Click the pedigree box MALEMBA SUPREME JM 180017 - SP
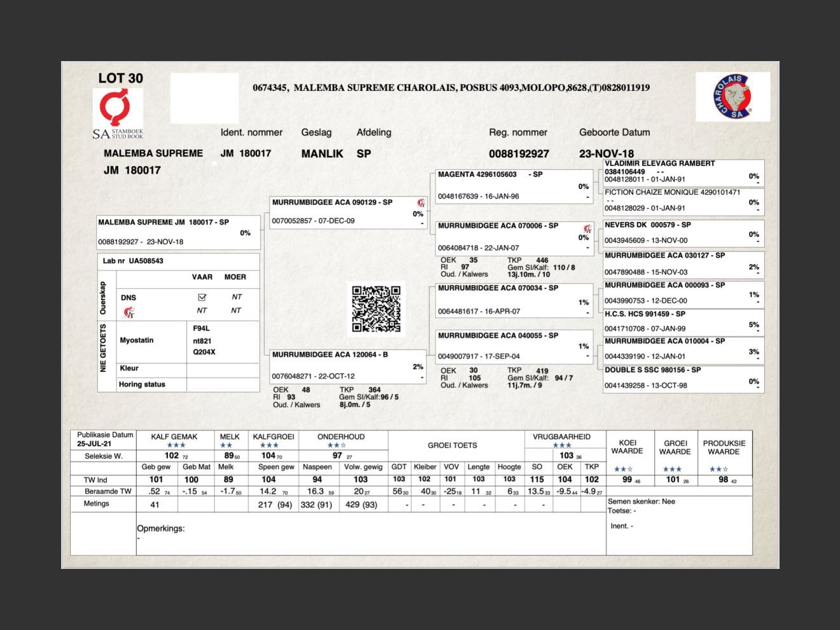The width and height of the screenshot is (840, 630). (x=178, y=232)
